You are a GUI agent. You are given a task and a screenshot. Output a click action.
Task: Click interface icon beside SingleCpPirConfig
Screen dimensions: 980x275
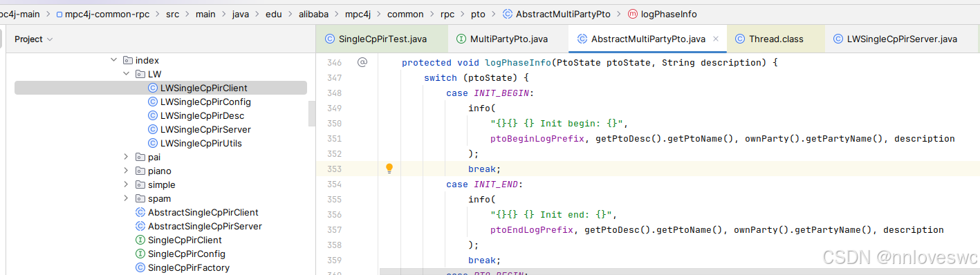(x=140, y=254)
